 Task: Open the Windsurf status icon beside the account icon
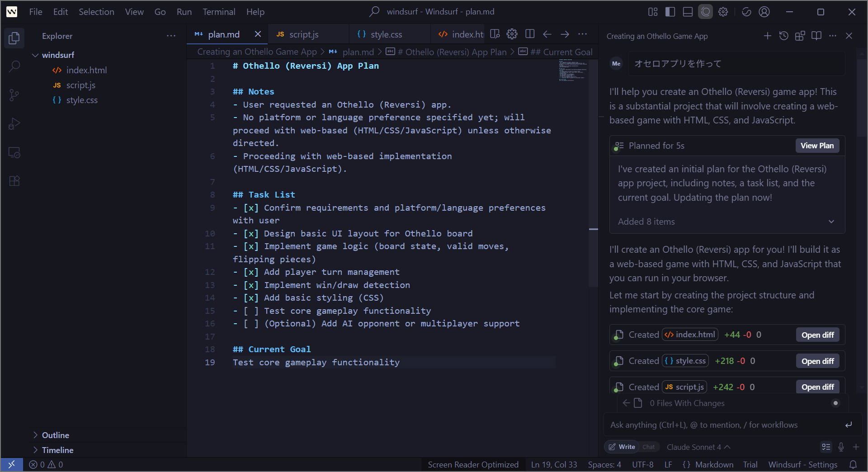click(746, 12)
